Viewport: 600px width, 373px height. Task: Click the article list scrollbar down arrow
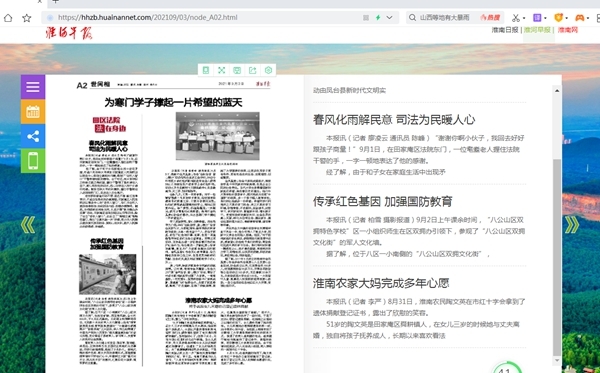click(557, 360)
